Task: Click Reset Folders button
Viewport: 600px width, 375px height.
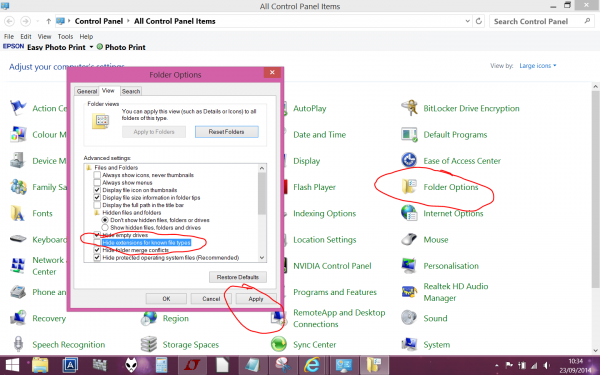Action: pos(227,132)
